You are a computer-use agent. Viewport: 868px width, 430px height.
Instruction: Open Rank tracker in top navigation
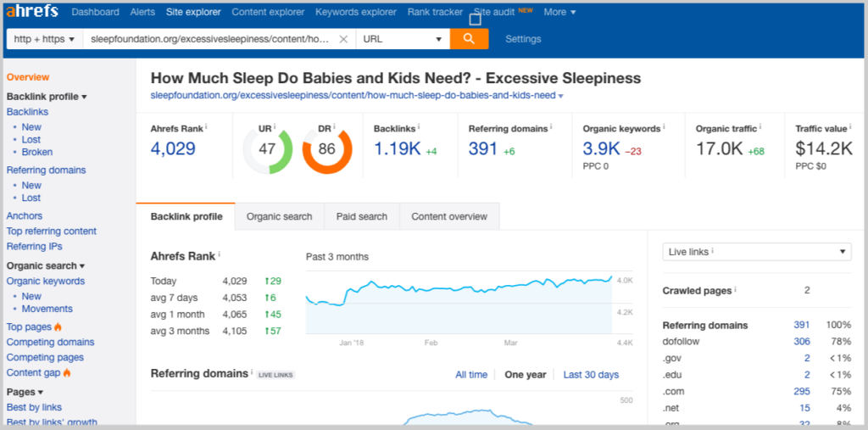click(x=435, y=12)
